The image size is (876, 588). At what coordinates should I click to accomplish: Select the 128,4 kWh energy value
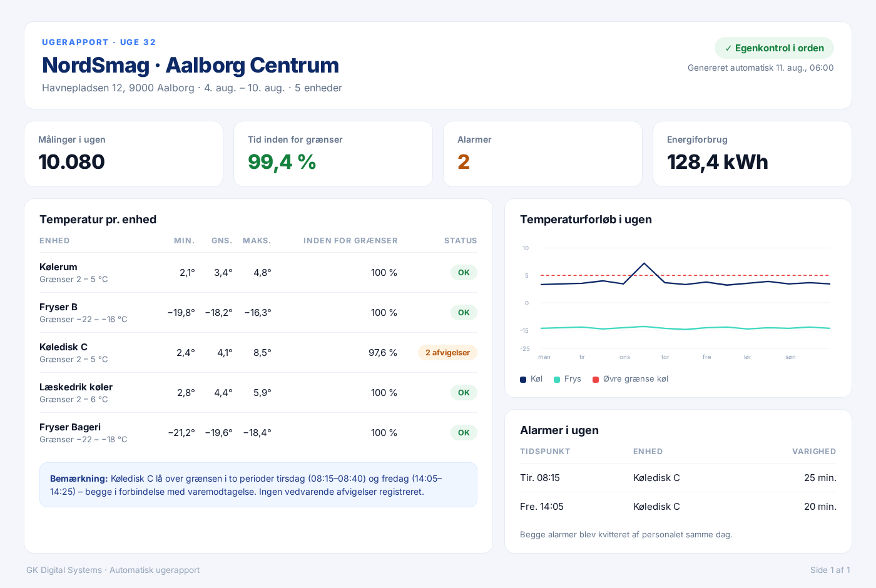[x=717, y=162]
